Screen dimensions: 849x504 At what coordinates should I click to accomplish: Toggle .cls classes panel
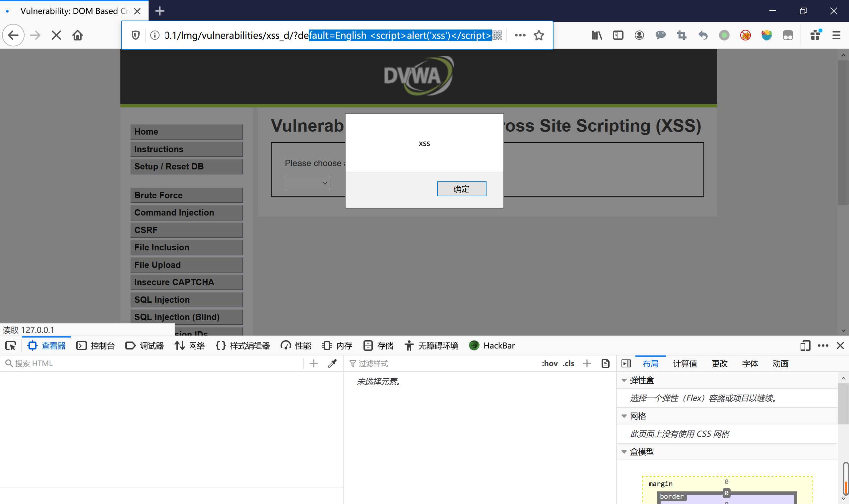[568, 363]
